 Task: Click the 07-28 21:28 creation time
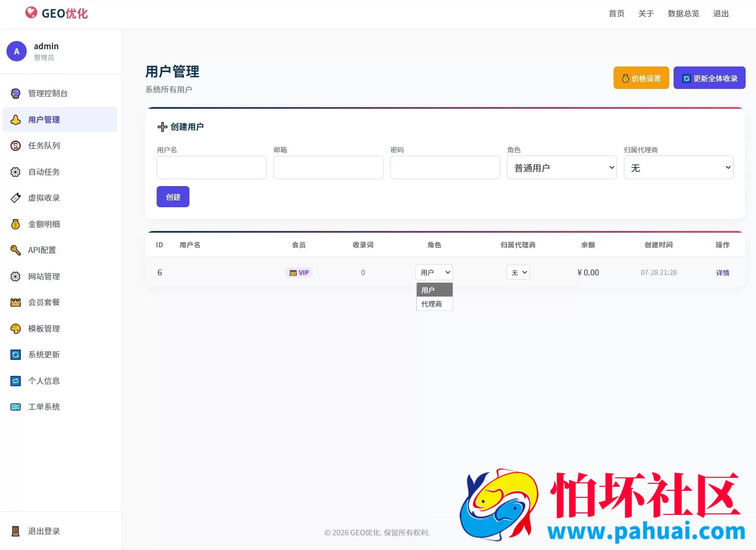(x=658, y=273)
